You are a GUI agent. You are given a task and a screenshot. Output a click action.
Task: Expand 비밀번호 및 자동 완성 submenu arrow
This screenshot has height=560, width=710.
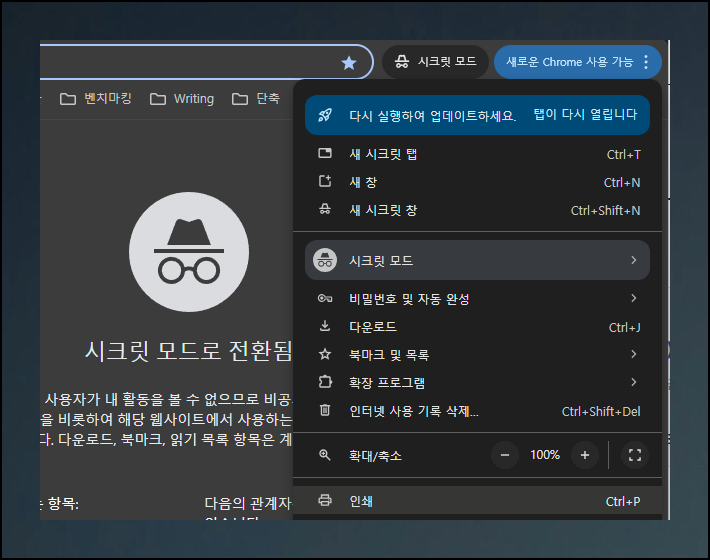634,298
